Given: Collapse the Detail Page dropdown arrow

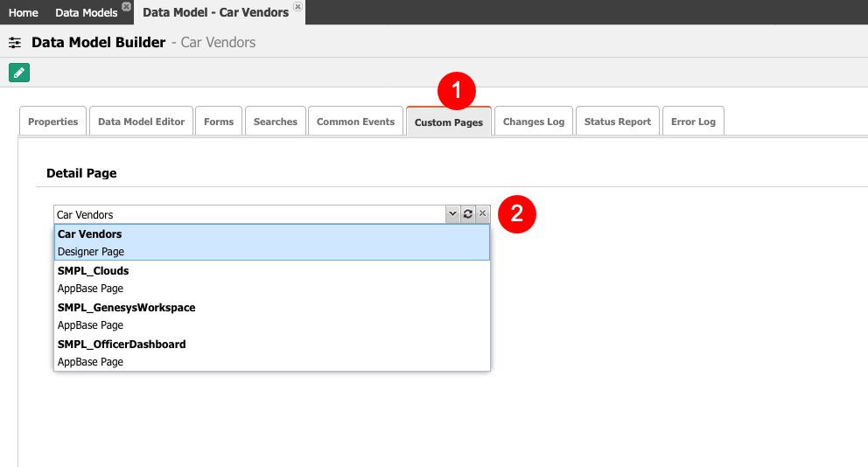Looking at the screenshot, I should [453, 214].
